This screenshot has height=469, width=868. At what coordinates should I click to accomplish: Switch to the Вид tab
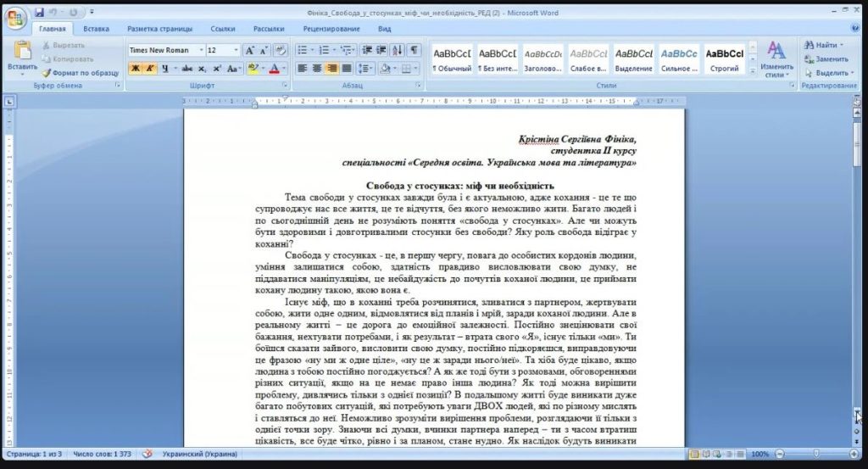pos(384,29)
